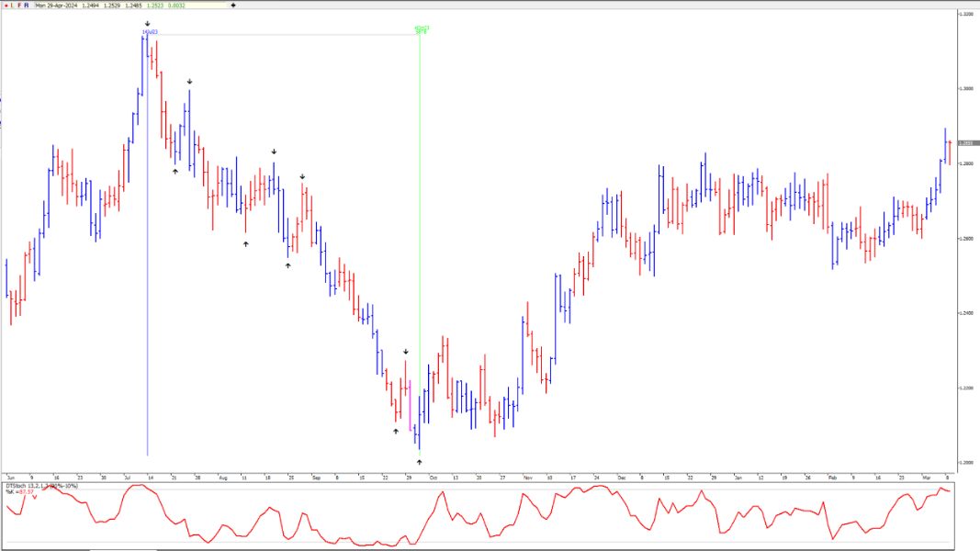Select the green vertical time line

pos(420,230)
